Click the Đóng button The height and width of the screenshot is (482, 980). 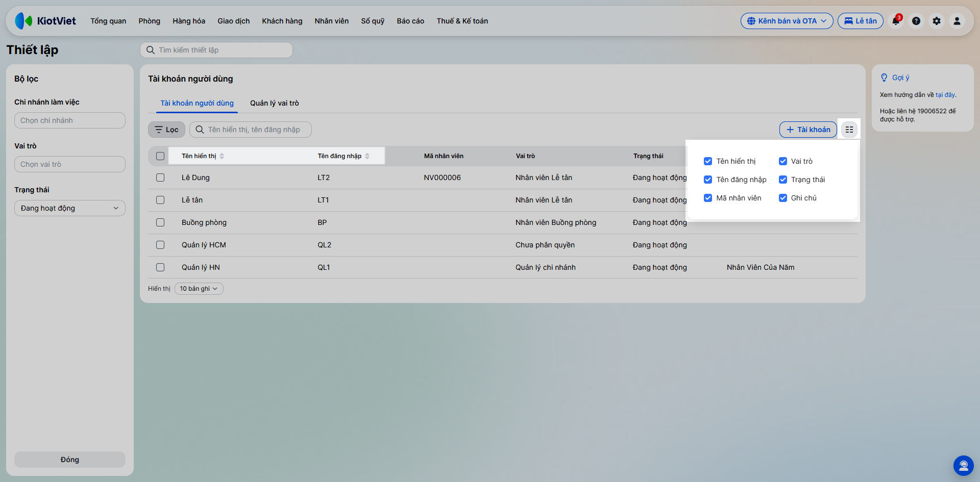(70, 460)
